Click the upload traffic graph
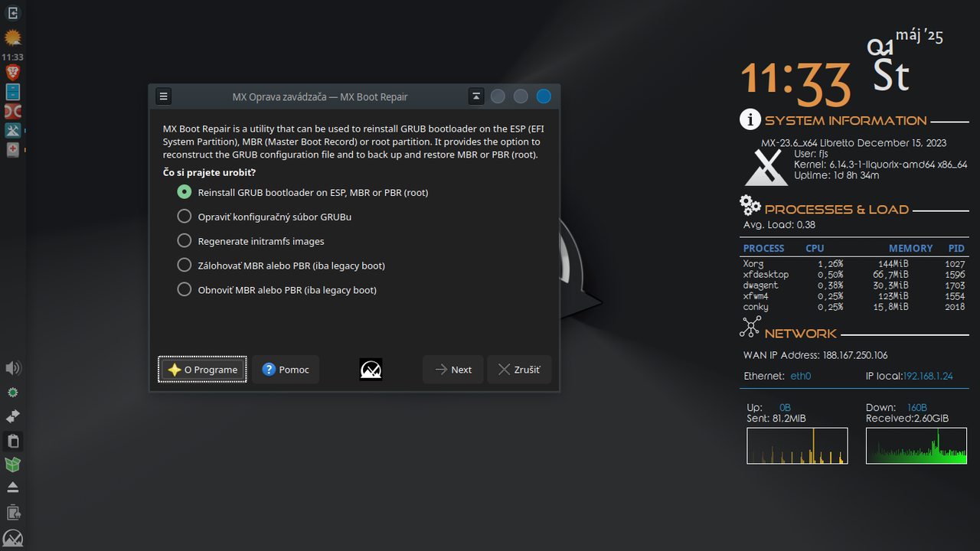 pyautogui.click(x=797, y=445)
